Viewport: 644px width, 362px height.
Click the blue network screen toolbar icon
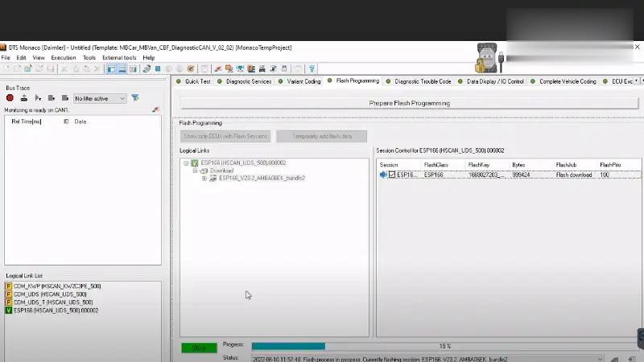pyautogui.click(x=240, y=68)
